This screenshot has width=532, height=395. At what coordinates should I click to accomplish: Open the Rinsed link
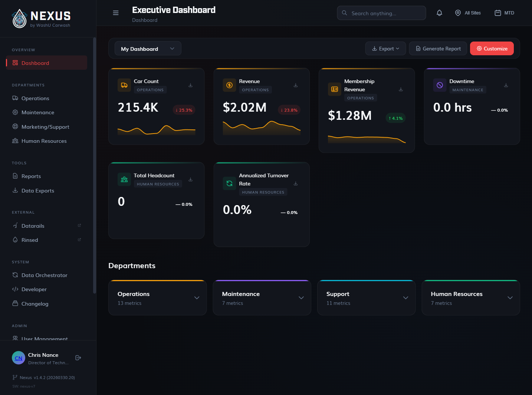click(x=47, y=240)
